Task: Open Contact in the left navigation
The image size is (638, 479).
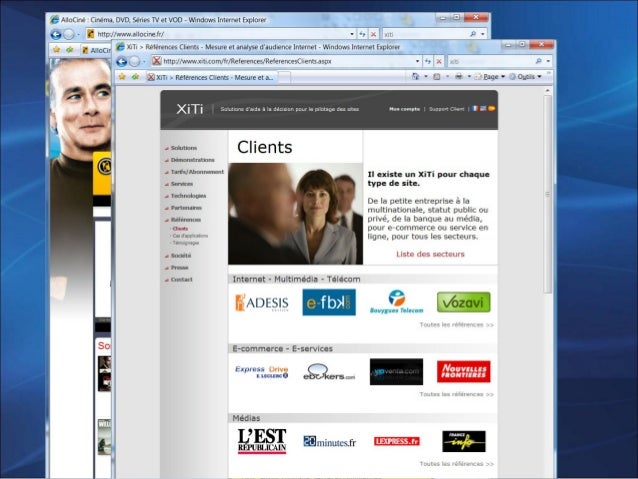Action: 181,280
